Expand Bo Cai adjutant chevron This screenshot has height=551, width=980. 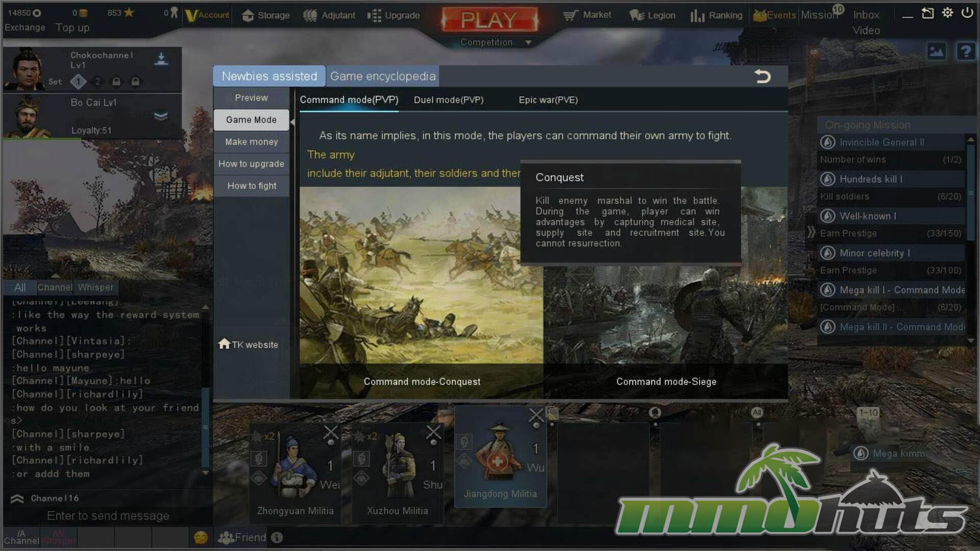coord(161,116)
